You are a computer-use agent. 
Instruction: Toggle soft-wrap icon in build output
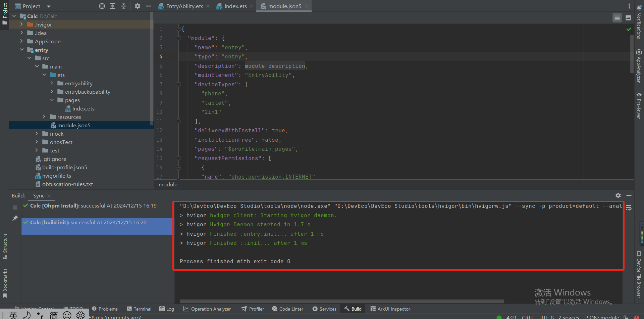pos(629,208)
